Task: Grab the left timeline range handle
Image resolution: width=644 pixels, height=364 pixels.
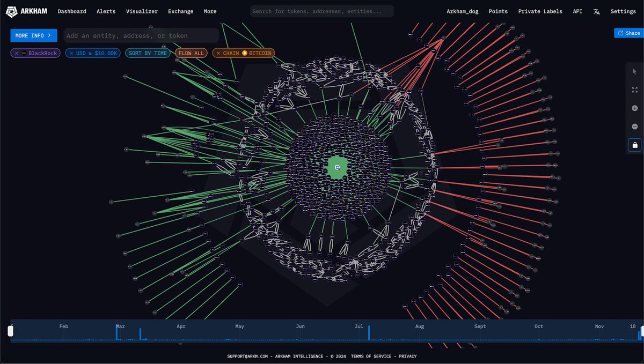Action: tap(10, 331)
